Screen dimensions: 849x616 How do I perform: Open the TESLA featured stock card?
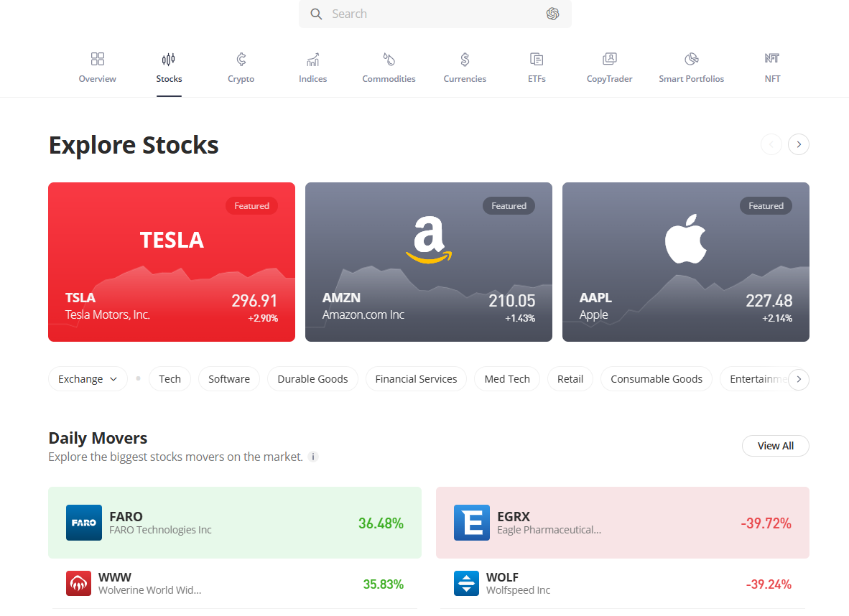coord(171,261)
